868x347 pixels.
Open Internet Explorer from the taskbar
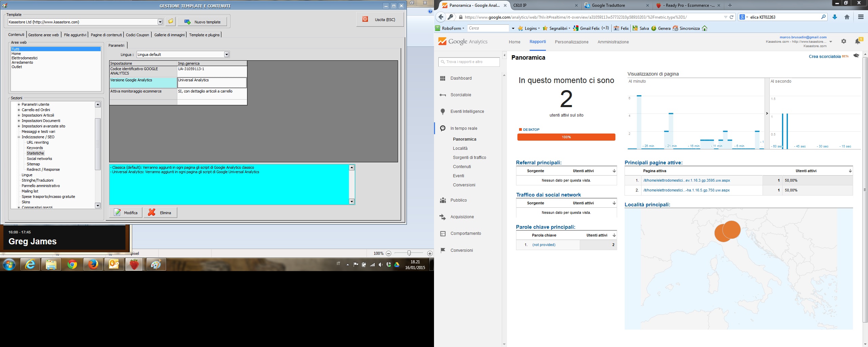tap(30, 264)
